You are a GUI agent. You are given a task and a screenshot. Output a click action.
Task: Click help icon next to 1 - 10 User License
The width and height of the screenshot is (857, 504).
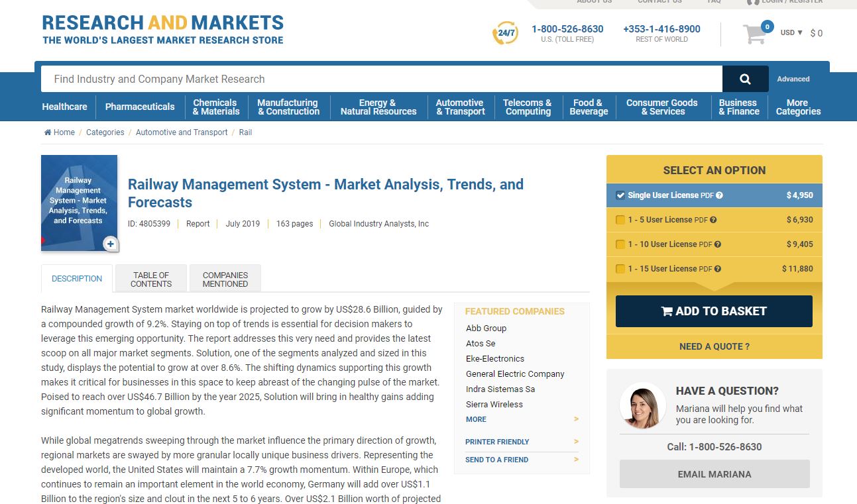718,244
